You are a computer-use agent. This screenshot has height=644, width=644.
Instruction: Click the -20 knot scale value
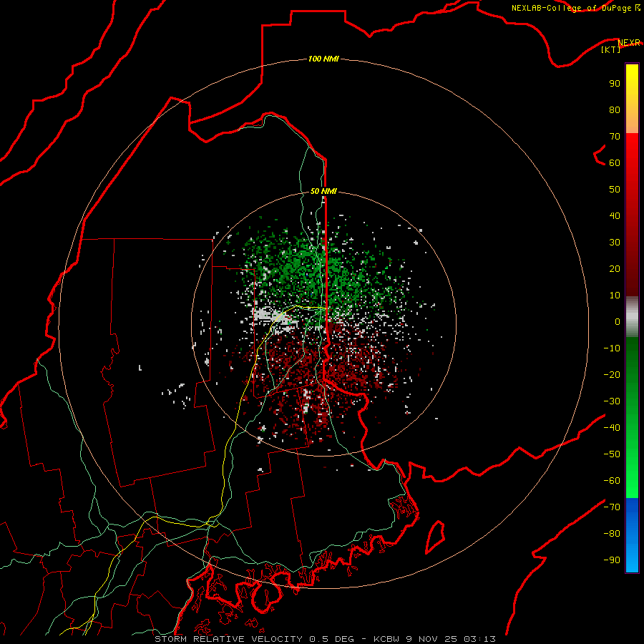coord(612,374)
